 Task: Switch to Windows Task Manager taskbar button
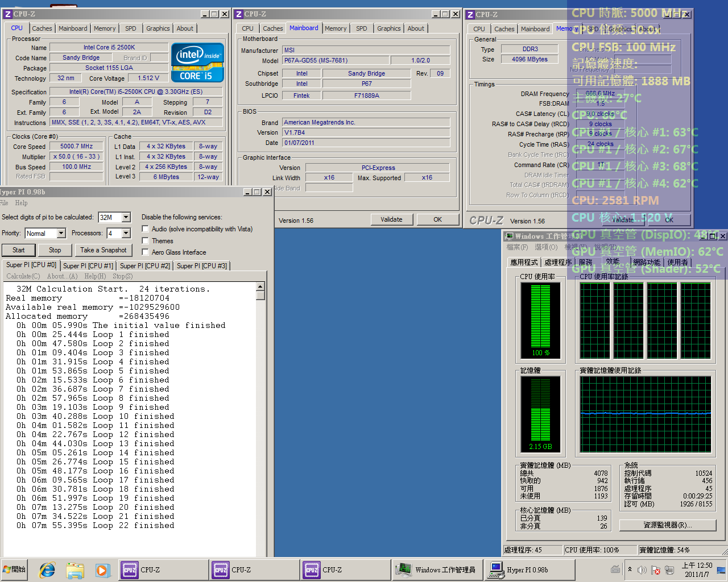437,569
